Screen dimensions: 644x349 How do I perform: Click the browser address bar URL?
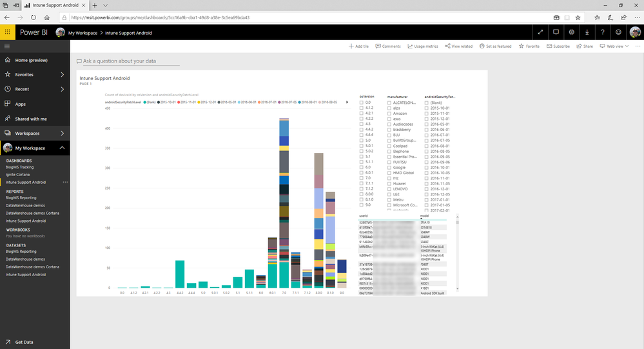160,17
